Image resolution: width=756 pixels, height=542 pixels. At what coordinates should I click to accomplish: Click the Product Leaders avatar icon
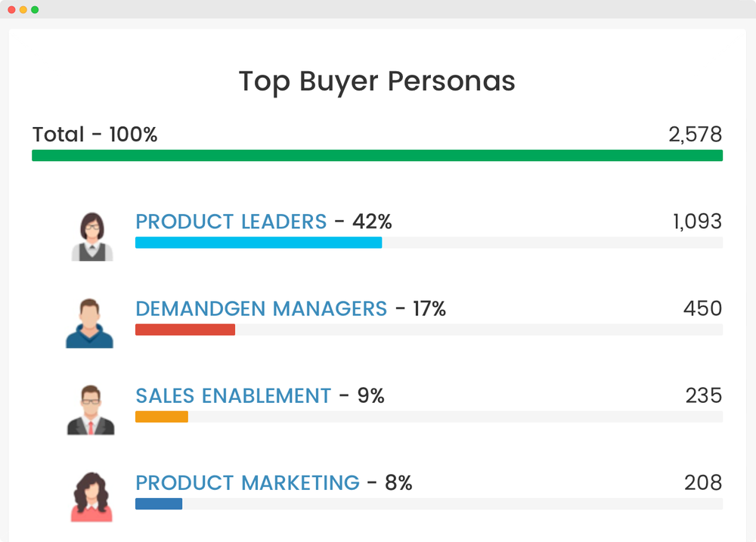[x=92, y=237]
